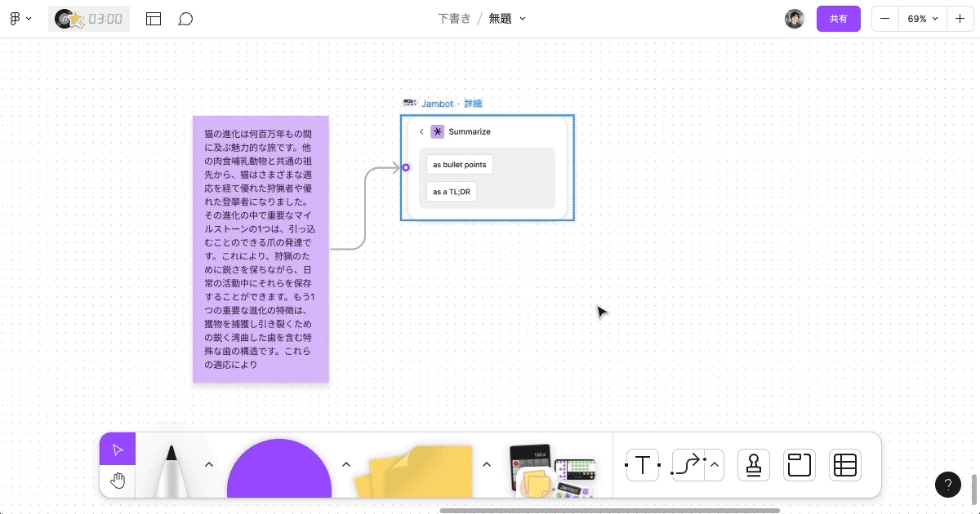980x514 pixels.
Task: Select the section tool
Action: (799, 465)
